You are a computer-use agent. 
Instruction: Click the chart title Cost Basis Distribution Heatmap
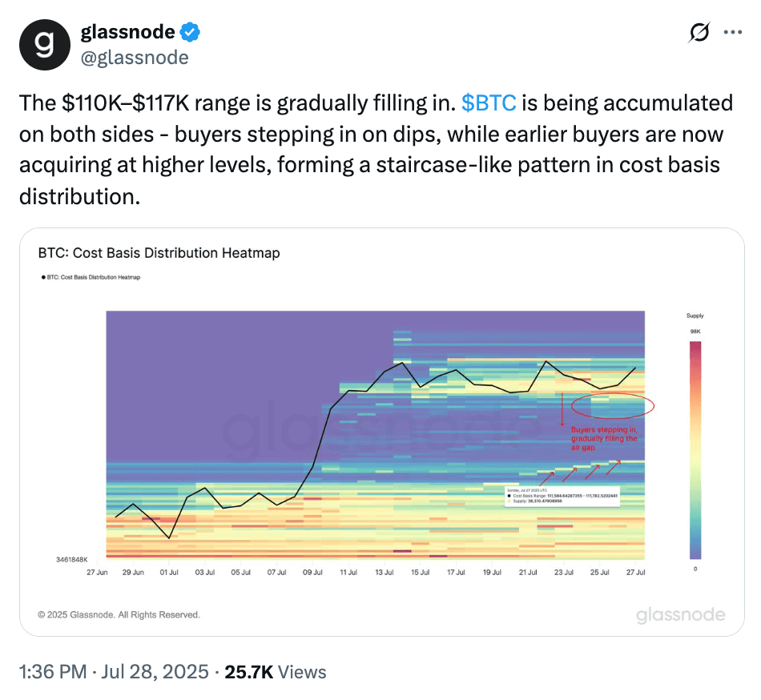click(159, 253)
